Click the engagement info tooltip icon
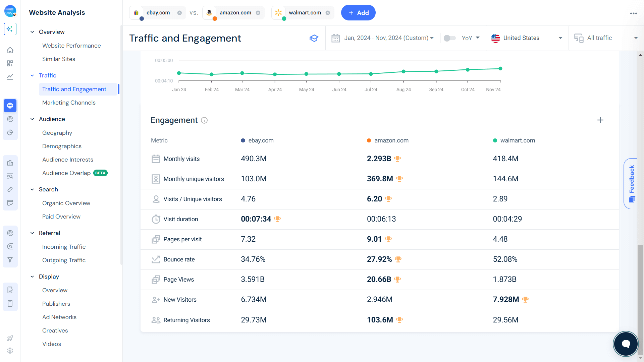Screen dimensions: 644x362 (x=204, y=120)
